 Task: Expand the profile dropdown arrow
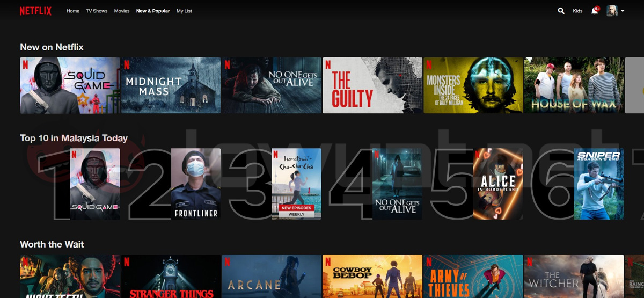click(623, 11)
